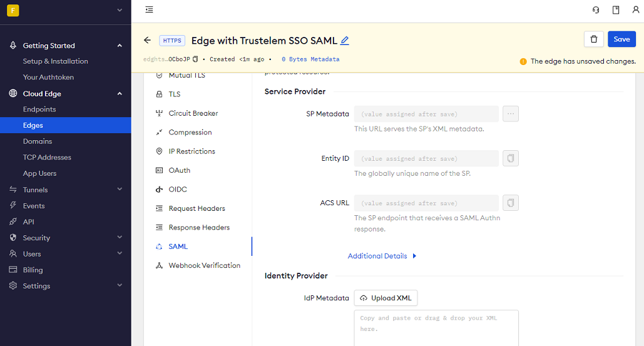Click the yellow F account avatar
Viewport: 644px width, 346px height.
tap(13, 10)
